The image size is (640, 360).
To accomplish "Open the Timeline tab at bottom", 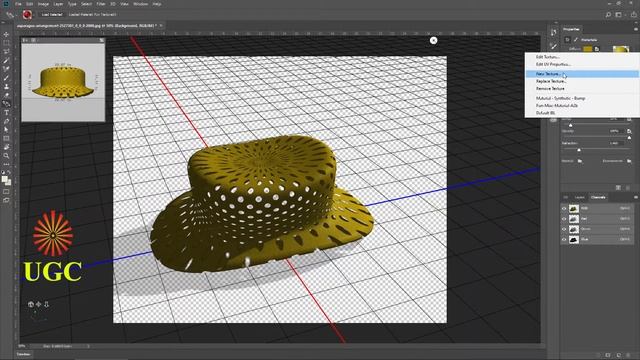I will pyautogui.click(x=23, y=354).
